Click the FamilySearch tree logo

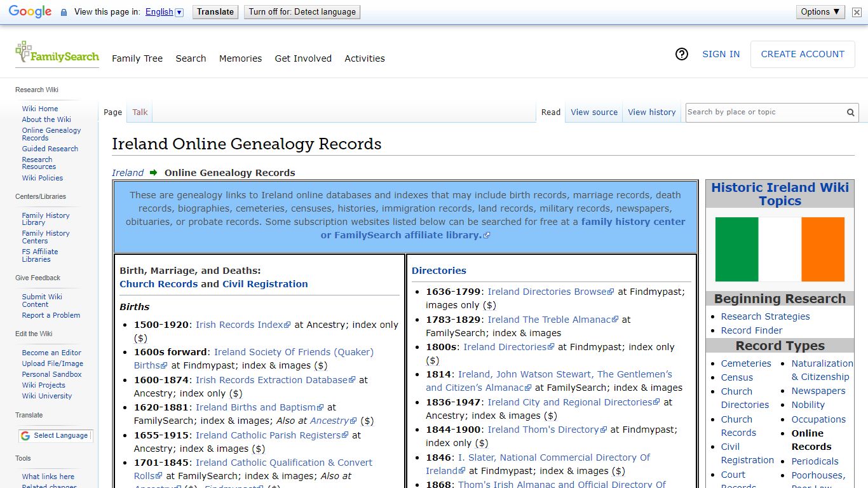(57, 53)
